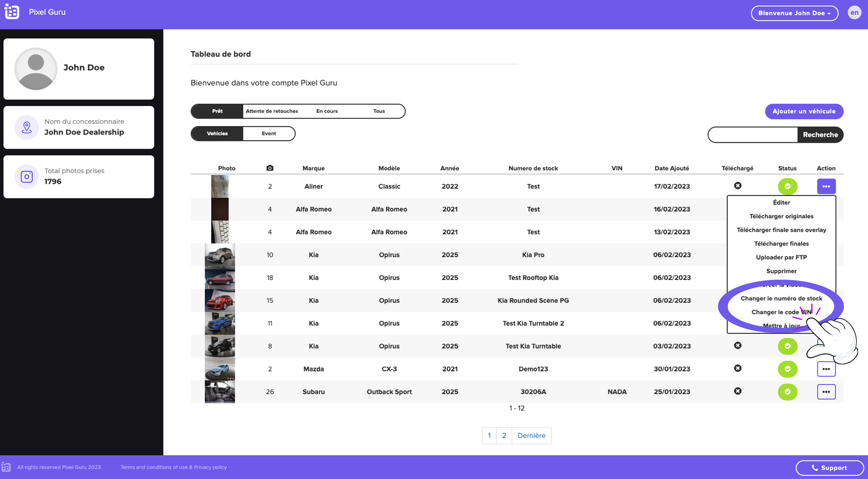This screenshot has height=479, width=868.
Task: Click the green status check for Mazda row
Action: [x=787, y=369]
